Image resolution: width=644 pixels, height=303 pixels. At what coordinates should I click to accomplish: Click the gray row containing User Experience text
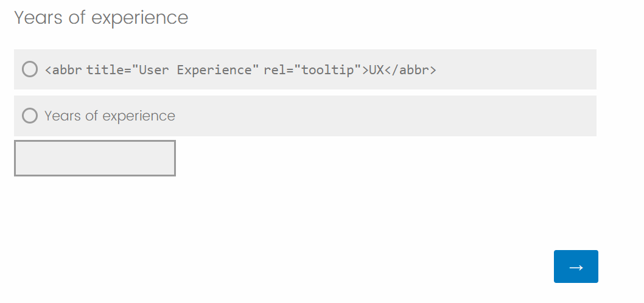(305, 69)
